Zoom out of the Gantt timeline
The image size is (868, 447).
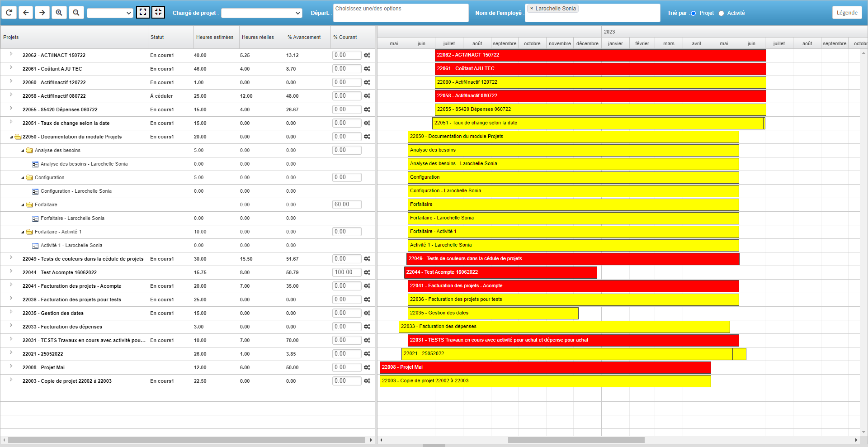[x=76, y=13]
